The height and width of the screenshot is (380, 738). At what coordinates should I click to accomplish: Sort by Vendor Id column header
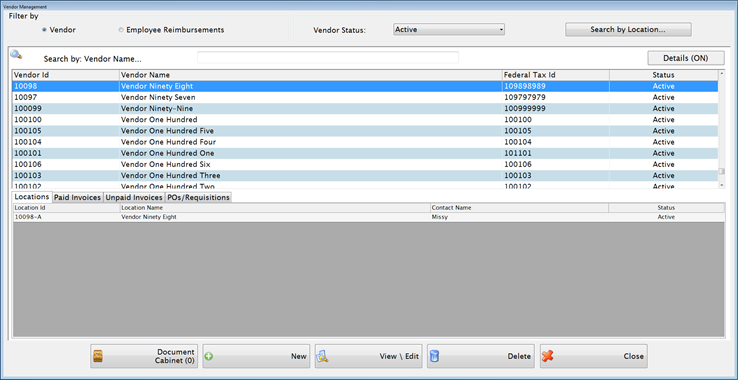(x=66, y=75)
